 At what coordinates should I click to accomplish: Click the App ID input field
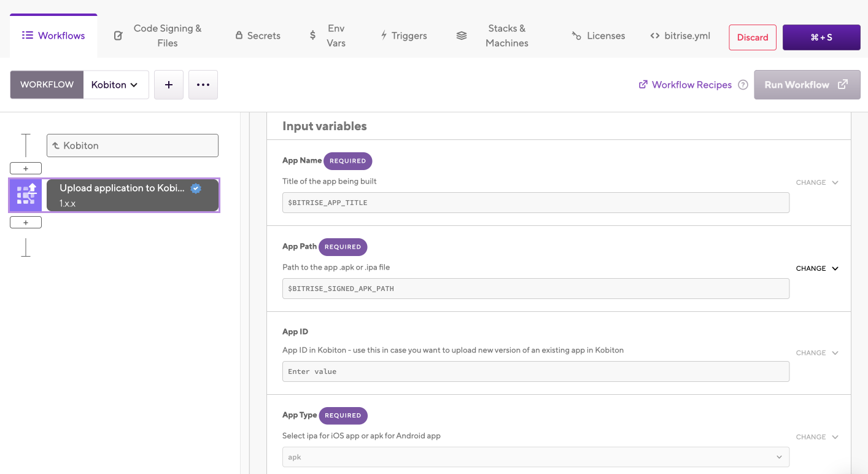tap(536, 371)
